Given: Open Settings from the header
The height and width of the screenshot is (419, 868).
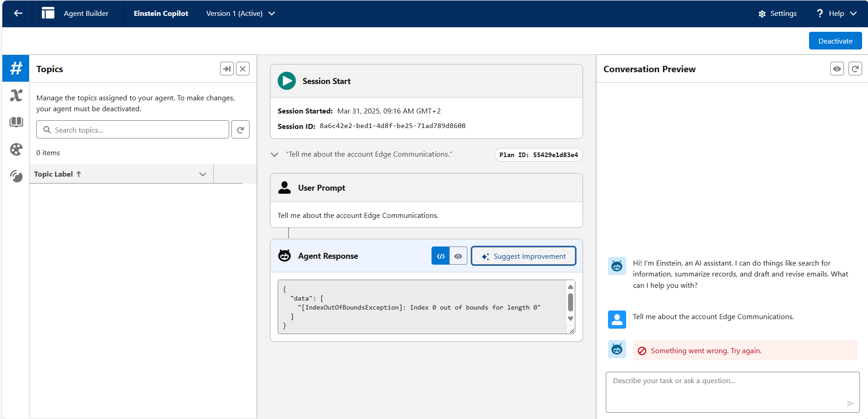Looking at the screenshot, I should tap(777, 14).
